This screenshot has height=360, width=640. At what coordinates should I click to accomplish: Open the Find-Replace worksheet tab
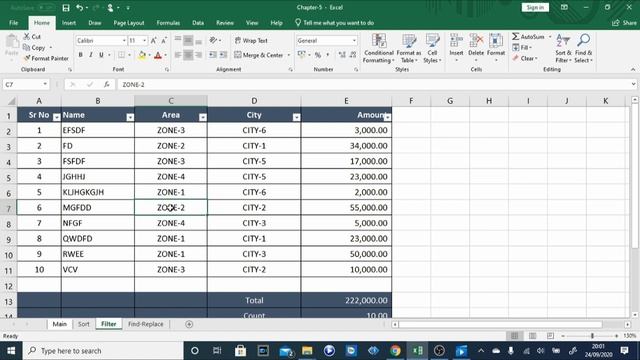[x=145, y=324]
